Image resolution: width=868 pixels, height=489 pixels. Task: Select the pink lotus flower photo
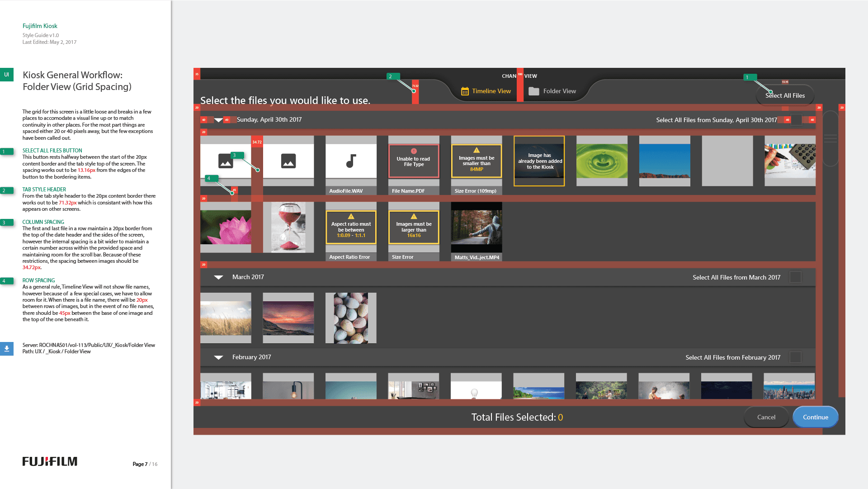pos(226,227)
